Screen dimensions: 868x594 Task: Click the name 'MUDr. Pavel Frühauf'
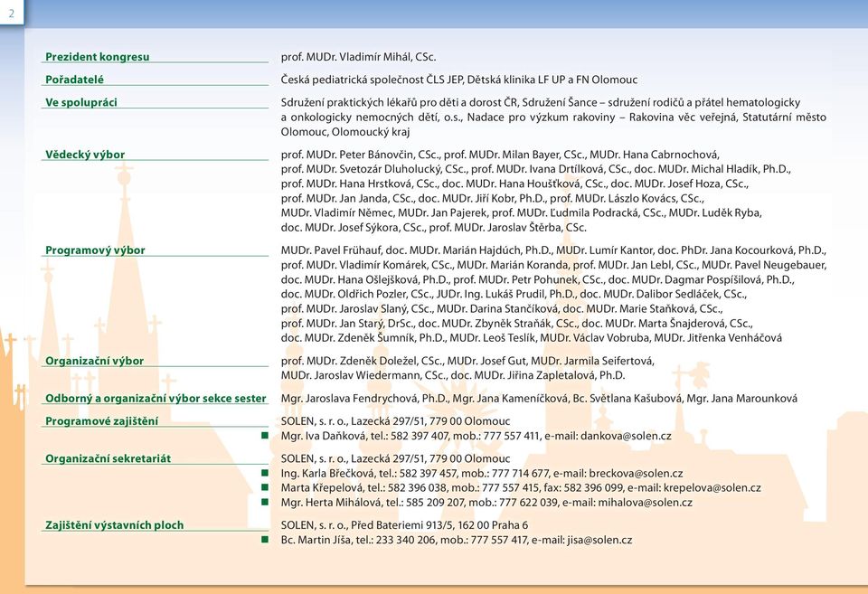(x=332, y=250)
